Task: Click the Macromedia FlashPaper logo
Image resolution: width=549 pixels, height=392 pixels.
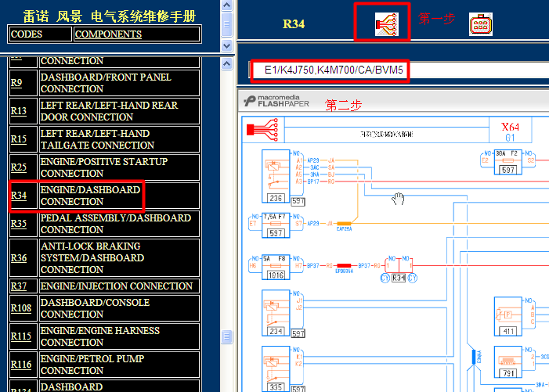Action: click(x=276, y=101)
